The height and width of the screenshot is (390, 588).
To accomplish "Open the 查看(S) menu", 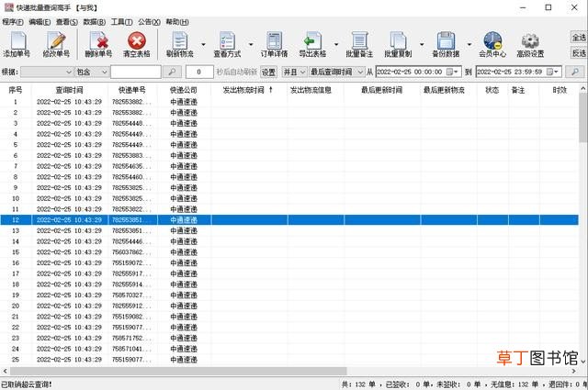I will pyautogui.click(x=67, y=22).
